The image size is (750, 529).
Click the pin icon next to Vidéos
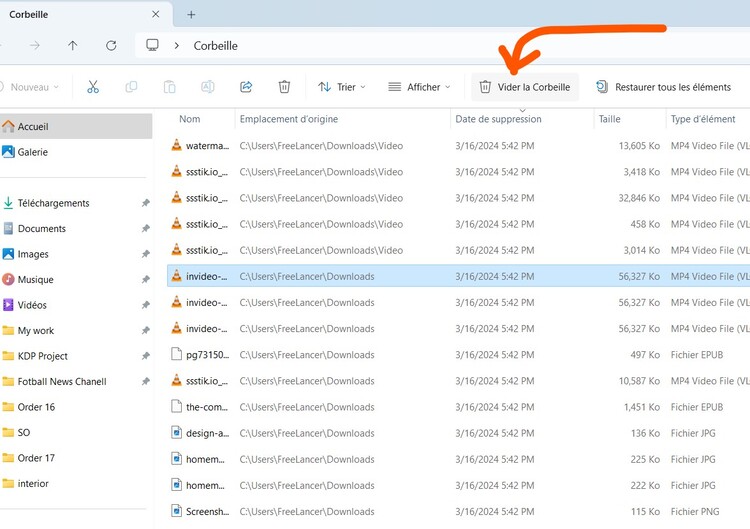click(145, 305)
